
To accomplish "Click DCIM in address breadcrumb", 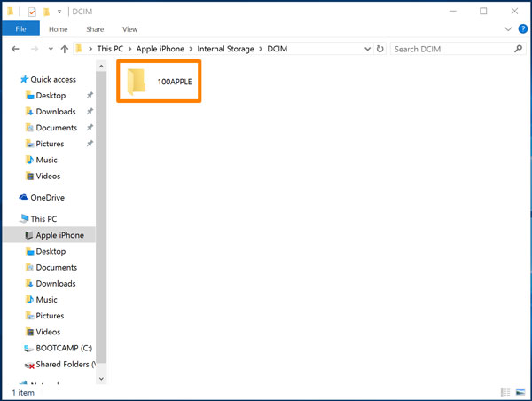I will tap(278, 49).
